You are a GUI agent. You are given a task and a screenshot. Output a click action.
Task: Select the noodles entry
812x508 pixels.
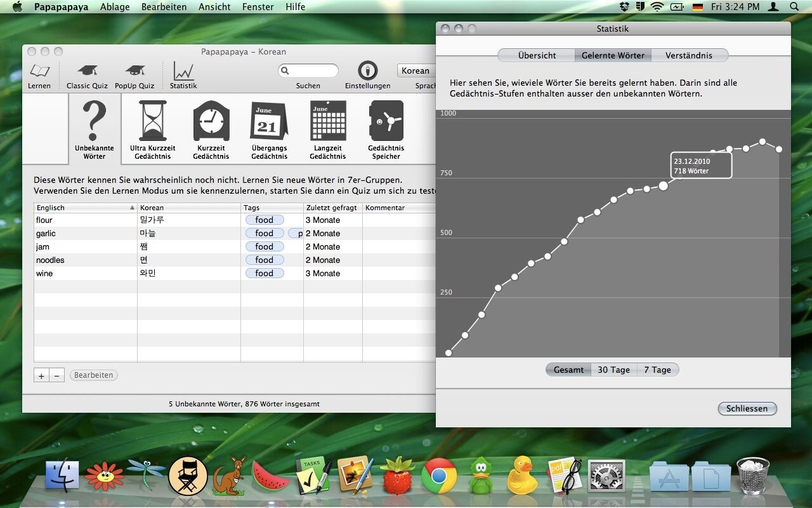235,260
